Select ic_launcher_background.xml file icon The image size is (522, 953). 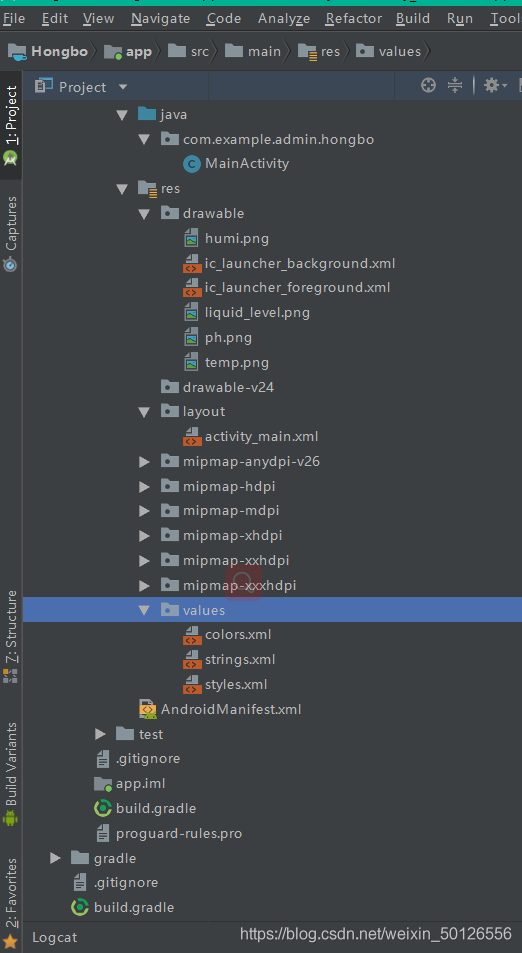(x=191, y=263)
